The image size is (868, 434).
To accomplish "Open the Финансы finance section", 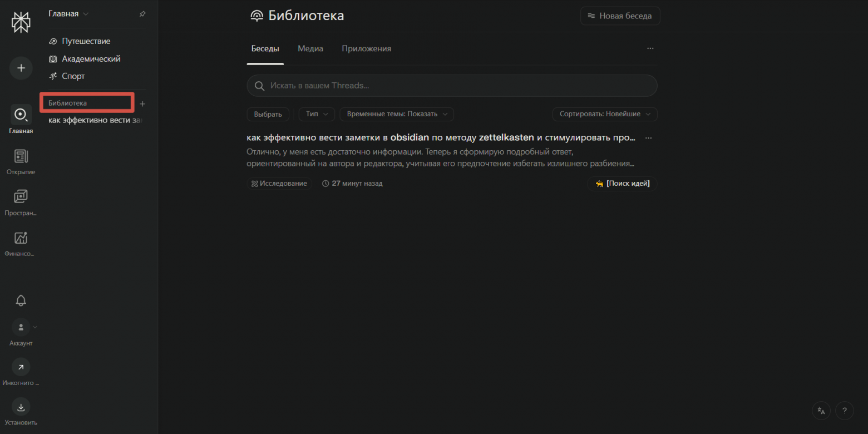I will click(x=21, y=238).
